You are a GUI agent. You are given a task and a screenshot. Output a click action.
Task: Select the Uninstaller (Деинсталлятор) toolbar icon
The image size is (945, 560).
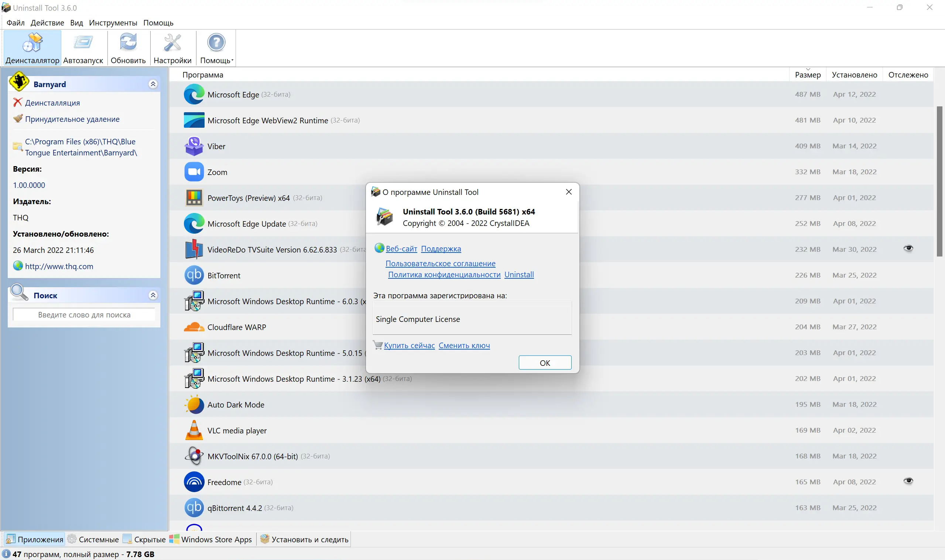point(32,43)
